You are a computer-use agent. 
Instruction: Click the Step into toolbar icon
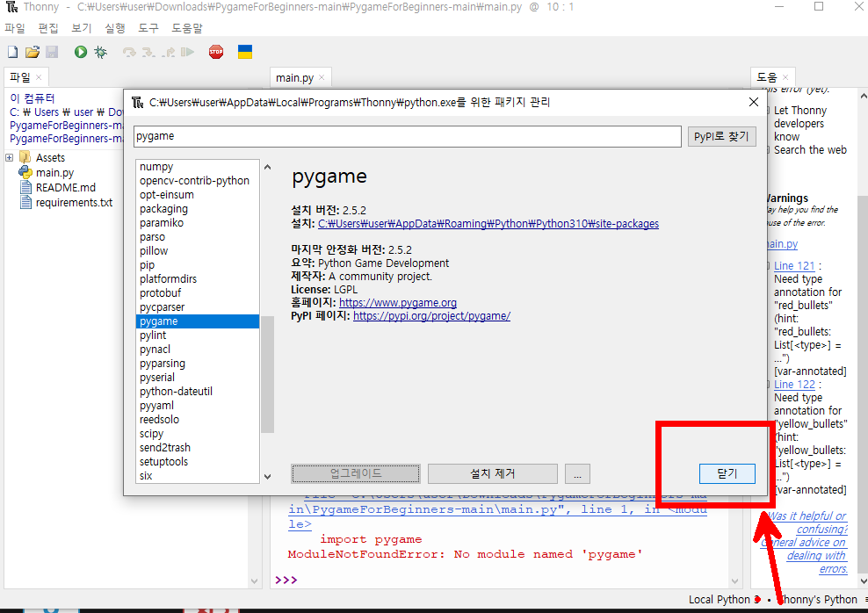148,52
